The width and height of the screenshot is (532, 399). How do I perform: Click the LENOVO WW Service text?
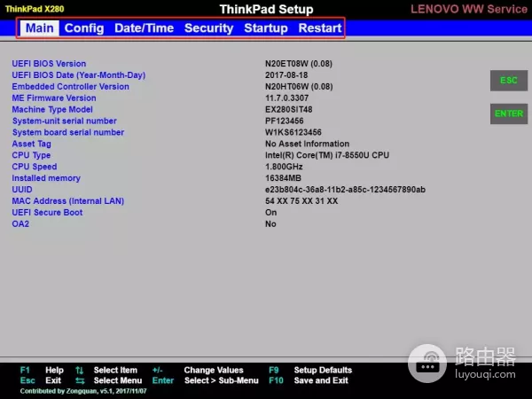(469, 9)
